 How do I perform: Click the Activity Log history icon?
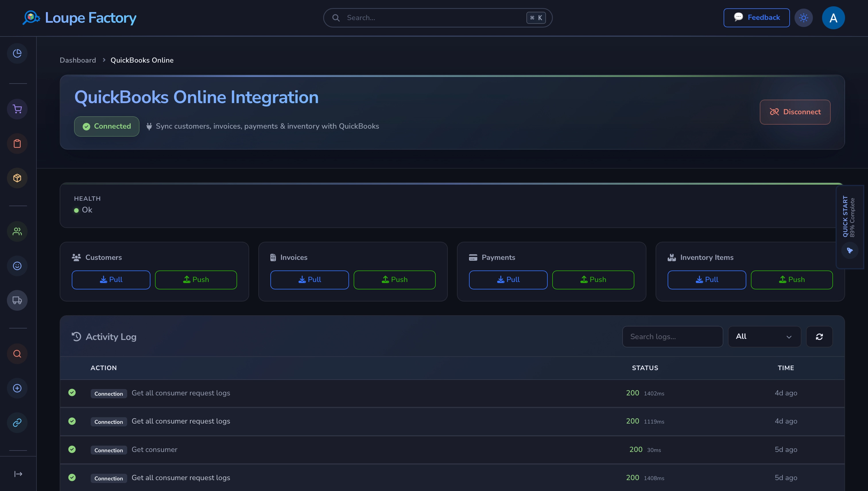coord(77,337)
